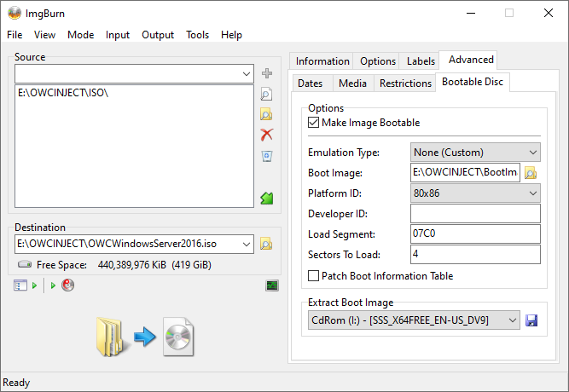569x392 pixels.
Task: Select the Bootable Disc sub-tab
Action: point(473,82)
